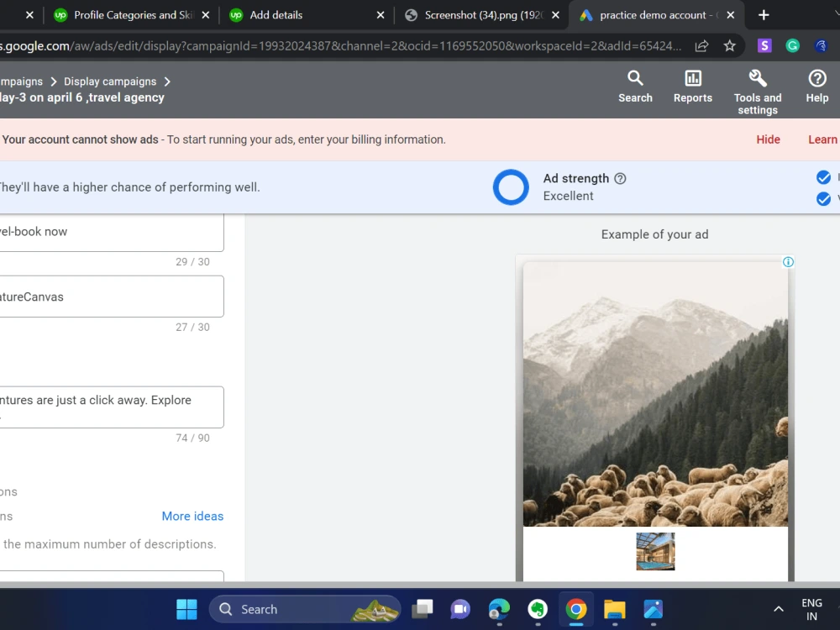
Task: Close the Profile Categories and Skills tab
Action: 205,15
